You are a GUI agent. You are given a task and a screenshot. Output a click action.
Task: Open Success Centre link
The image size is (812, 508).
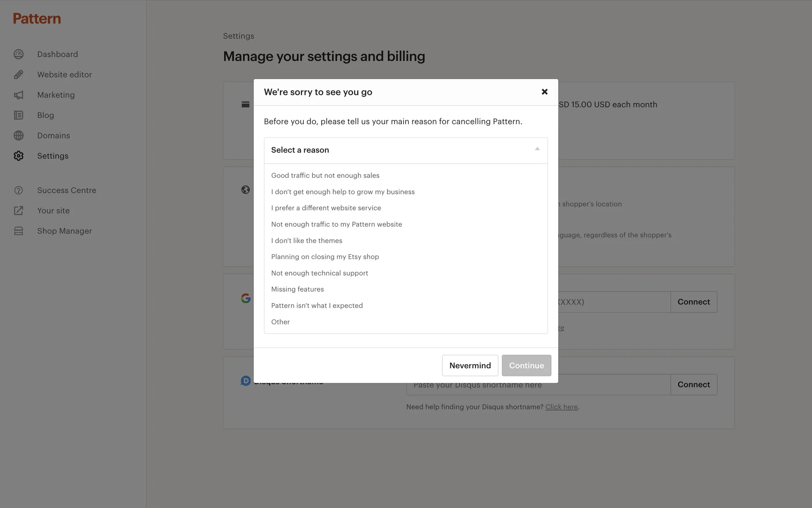click(x=67, y=190)
